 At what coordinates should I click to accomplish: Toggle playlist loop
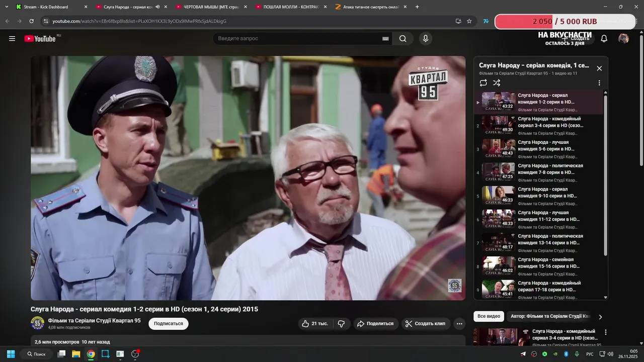click(484, 83)
